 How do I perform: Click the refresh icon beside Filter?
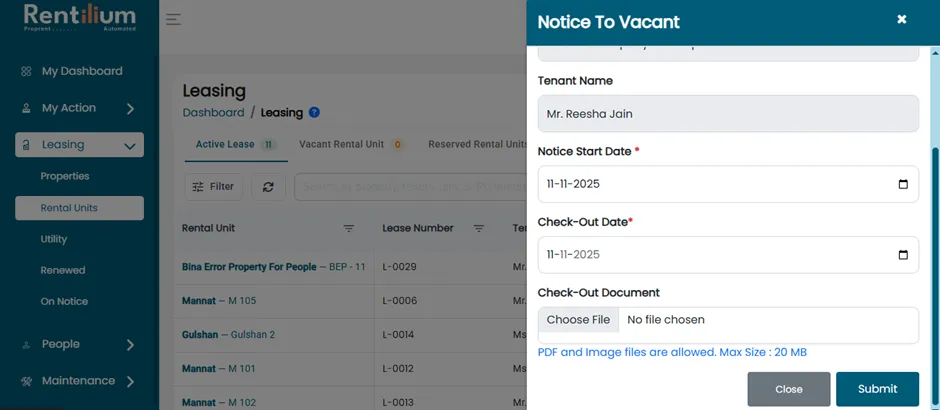(x=268, y=187)
